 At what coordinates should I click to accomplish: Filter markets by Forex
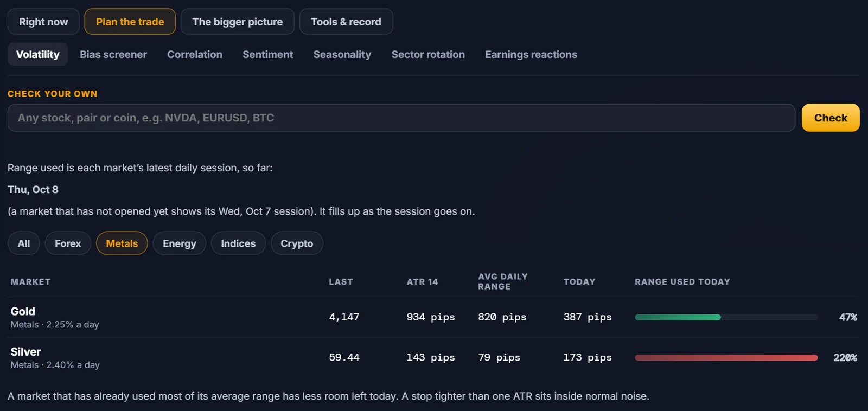point(68,243)
